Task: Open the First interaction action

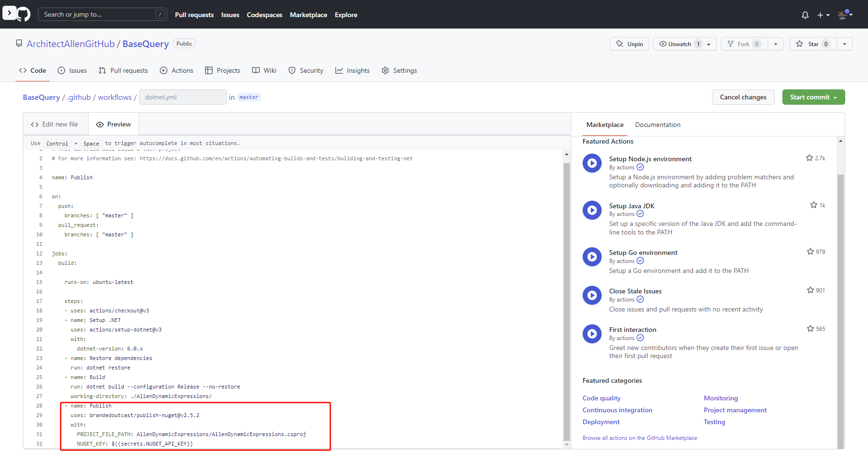Action: (x=633, y=330)
